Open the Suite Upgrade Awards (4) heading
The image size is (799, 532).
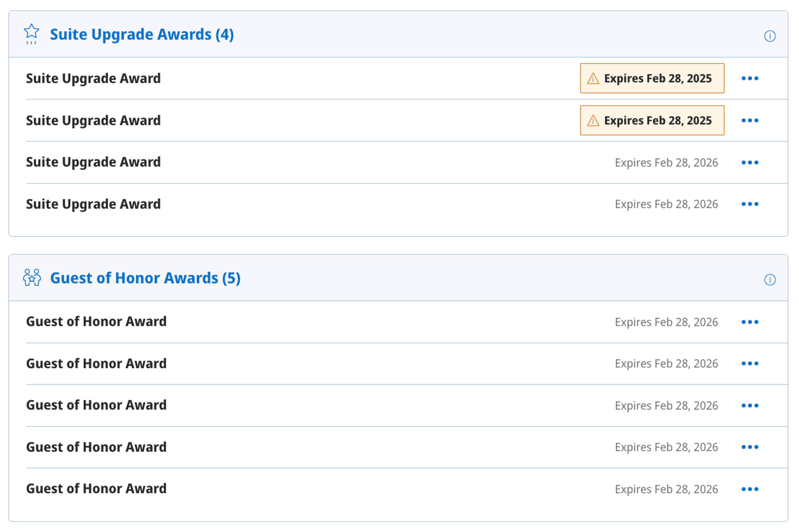coord(142,34)
